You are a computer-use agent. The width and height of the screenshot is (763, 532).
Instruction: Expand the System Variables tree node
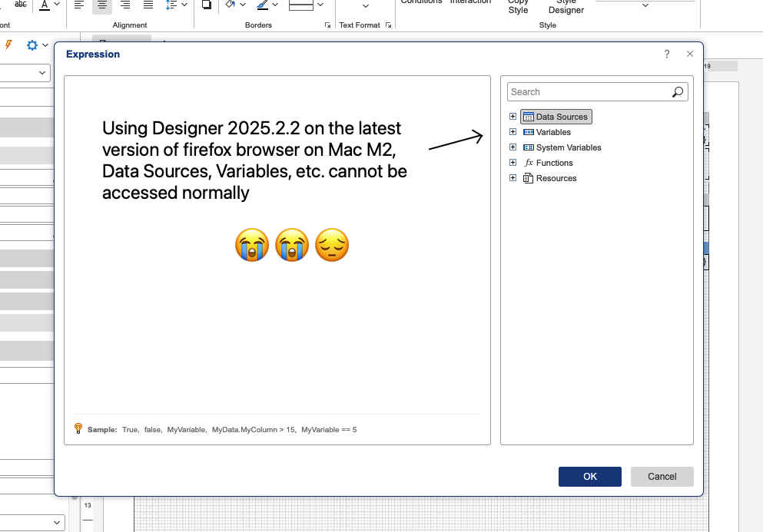[513, 147]
